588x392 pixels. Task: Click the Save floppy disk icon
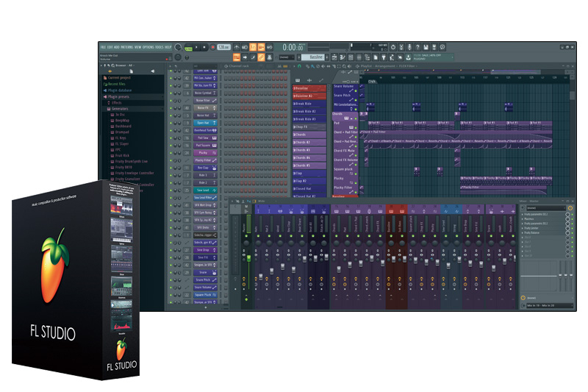[426, 47]
